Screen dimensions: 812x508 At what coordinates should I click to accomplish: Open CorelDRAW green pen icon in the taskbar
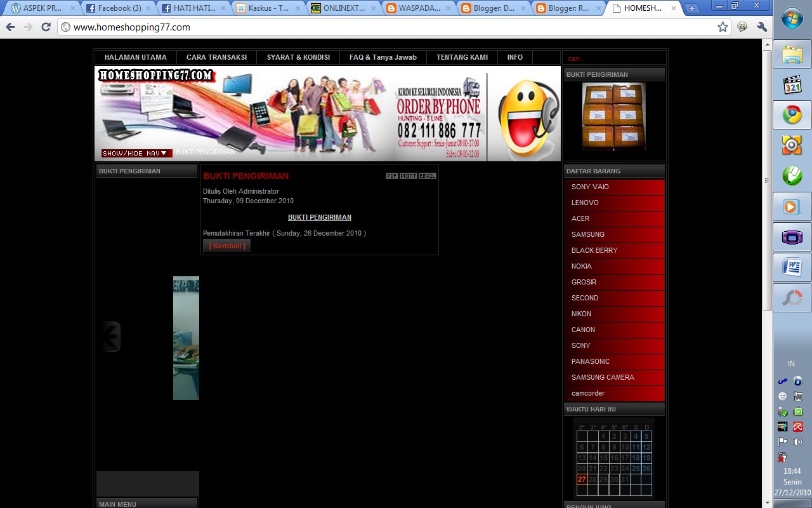point(792,176)
